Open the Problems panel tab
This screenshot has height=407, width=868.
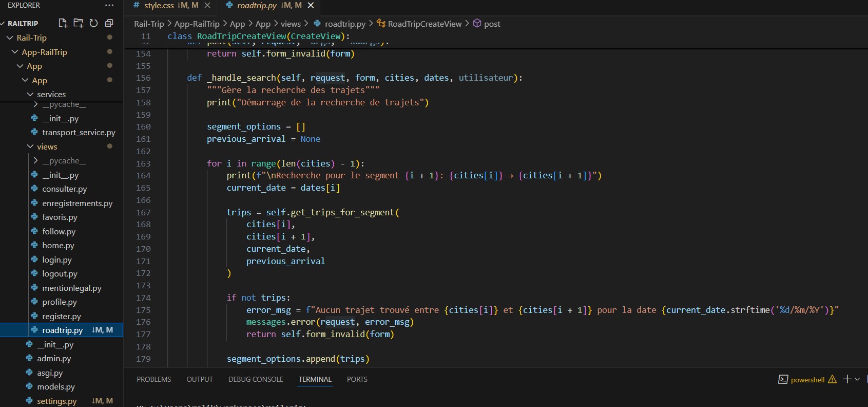pos(154,379)
